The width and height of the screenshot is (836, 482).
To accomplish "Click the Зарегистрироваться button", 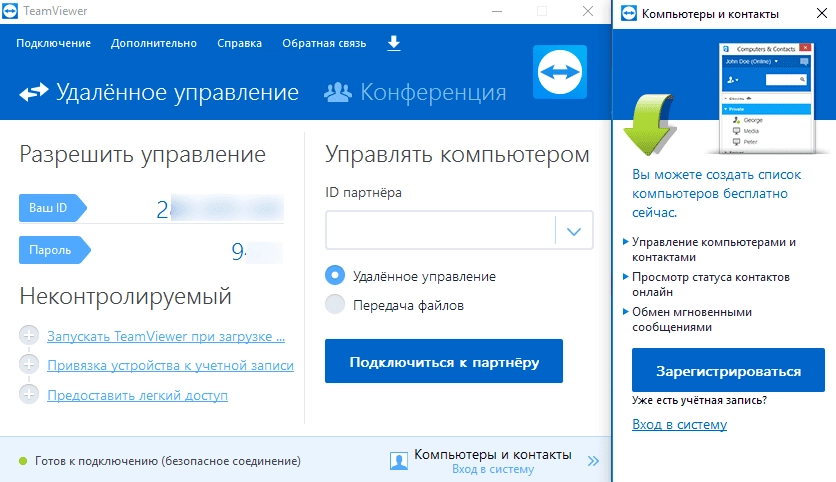I will click(x=728, y=370).
